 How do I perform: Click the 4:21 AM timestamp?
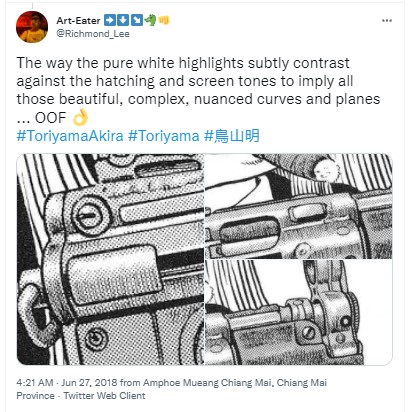35,382
